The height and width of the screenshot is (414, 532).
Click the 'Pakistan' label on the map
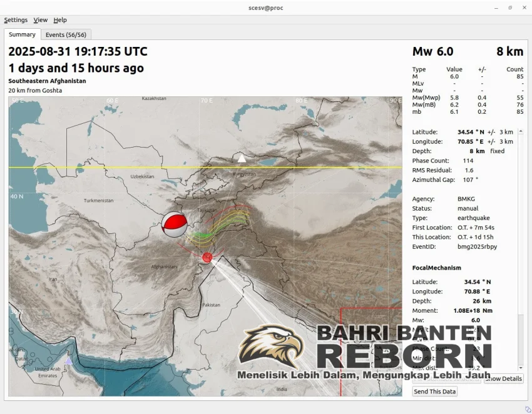pos(211,305)
